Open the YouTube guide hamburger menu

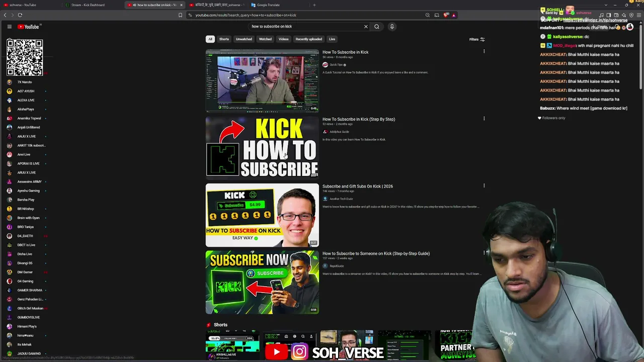9,27
